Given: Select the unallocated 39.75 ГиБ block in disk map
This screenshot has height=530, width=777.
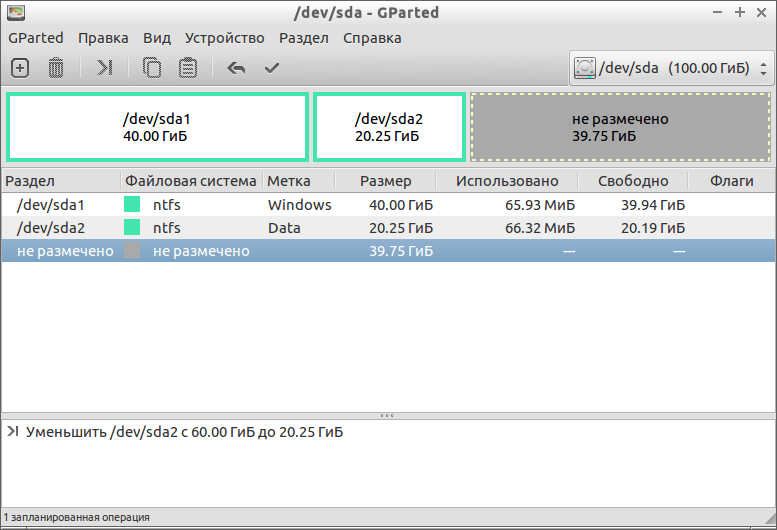Looking at the screenshot, I should coord(620,127).
